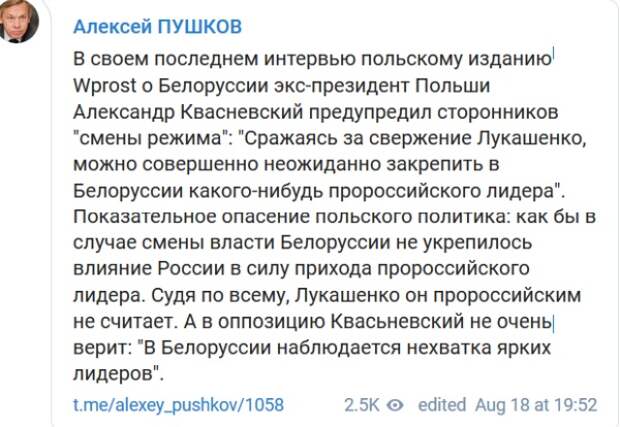Open the Aug 18 at 19:52 timestamp
This screenshot has height=427, width=620.
click(x=536, y=405)
